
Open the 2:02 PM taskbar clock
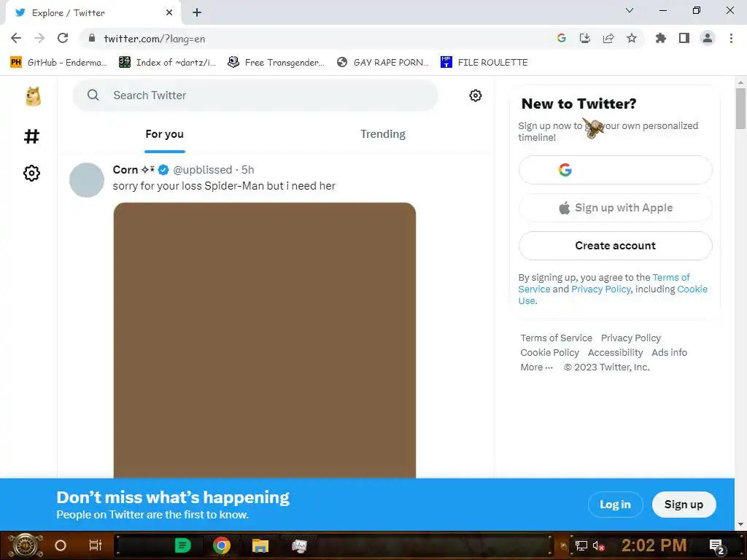[x=654, y=545]
